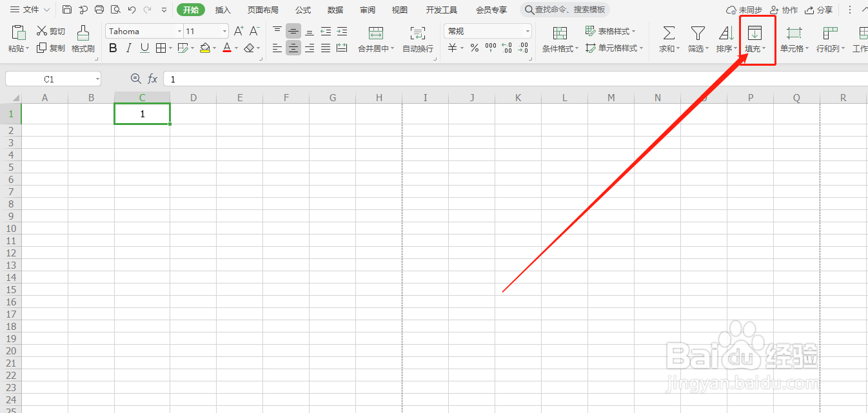
Task: Click the 分享 share button
Action: (819, 10)
